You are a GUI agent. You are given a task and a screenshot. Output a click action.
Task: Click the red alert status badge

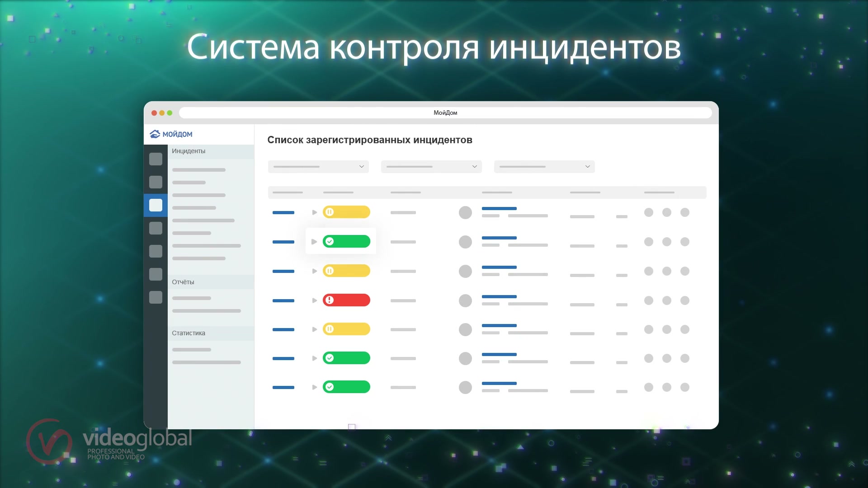[x=346, y=300]
